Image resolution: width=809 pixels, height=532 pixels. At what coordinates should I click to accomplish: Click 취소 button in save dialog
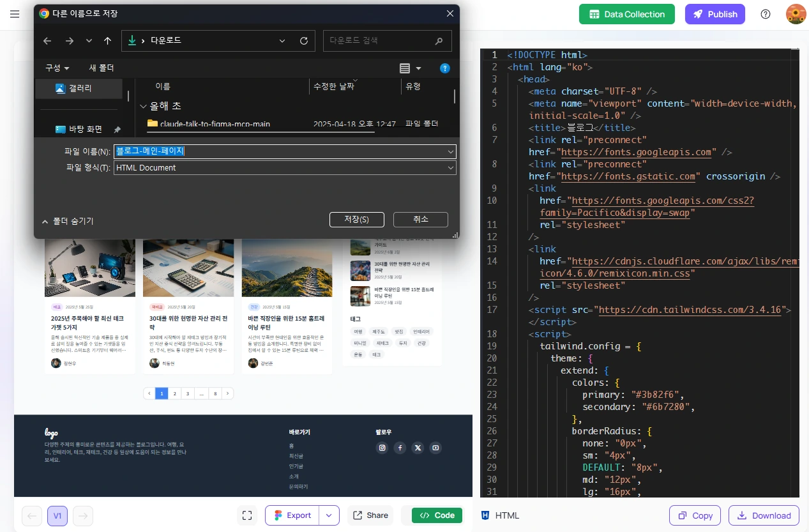(x=421, y=219)
